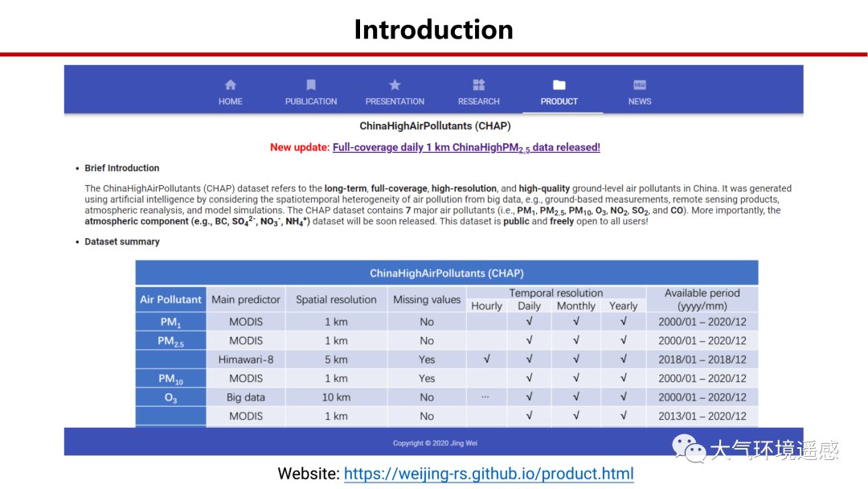Click the Air Pollutant column header
The image size is (868, 489).
[x=170, y=299]
